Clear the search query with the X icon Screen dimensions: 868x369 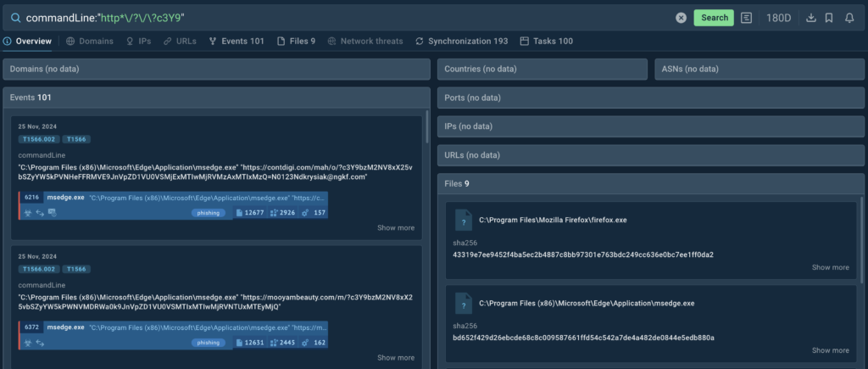pyautogui.click(x=681, y=18)
